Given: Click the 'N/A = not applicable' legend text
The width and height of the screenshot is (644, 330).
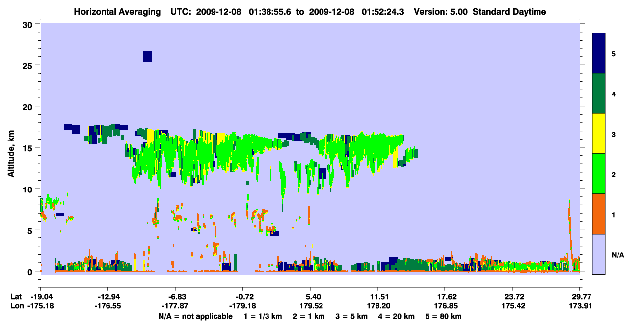Looking at the screenshot, I should click(196, 316).
